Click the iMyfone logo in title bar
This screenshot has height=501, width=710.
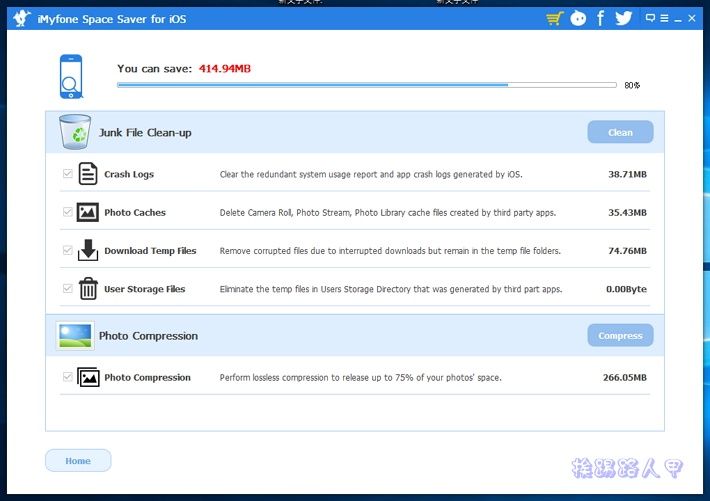(x=21, y=19)
